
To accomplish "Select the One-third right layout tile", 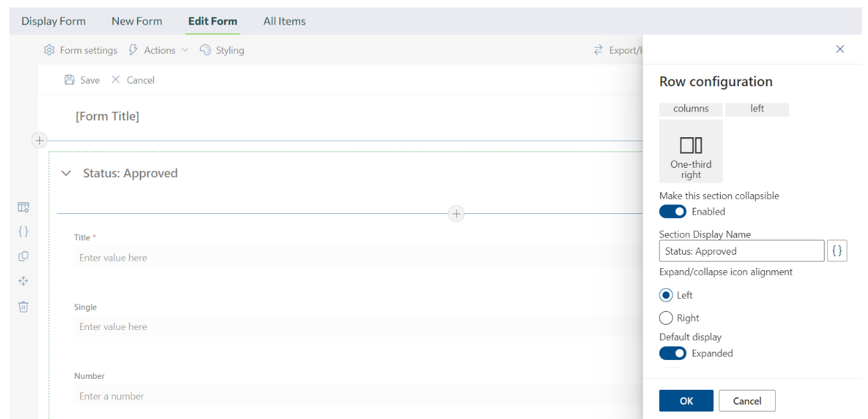I will pyautogui.click(x=691, y=151).
